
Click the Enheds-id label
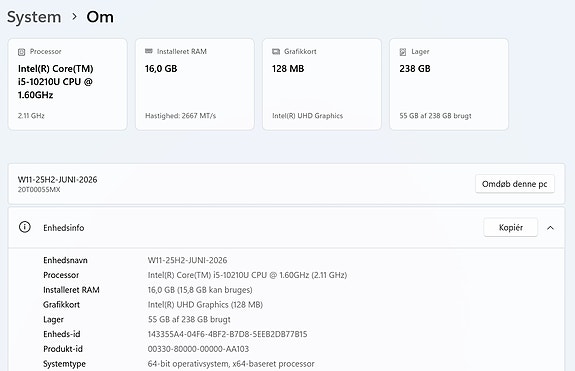[62, 334]
